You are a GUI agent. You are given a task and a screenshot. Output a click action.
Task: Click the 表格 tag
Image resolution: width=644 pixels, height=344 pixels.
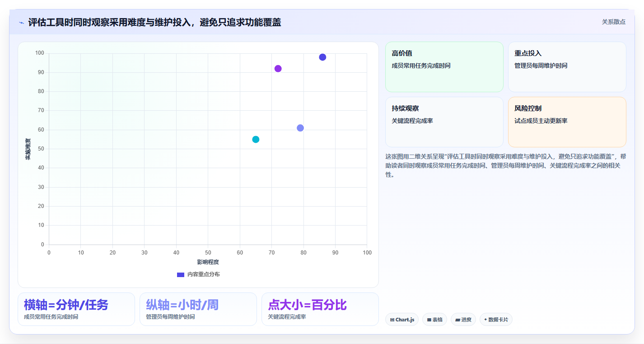434,320
